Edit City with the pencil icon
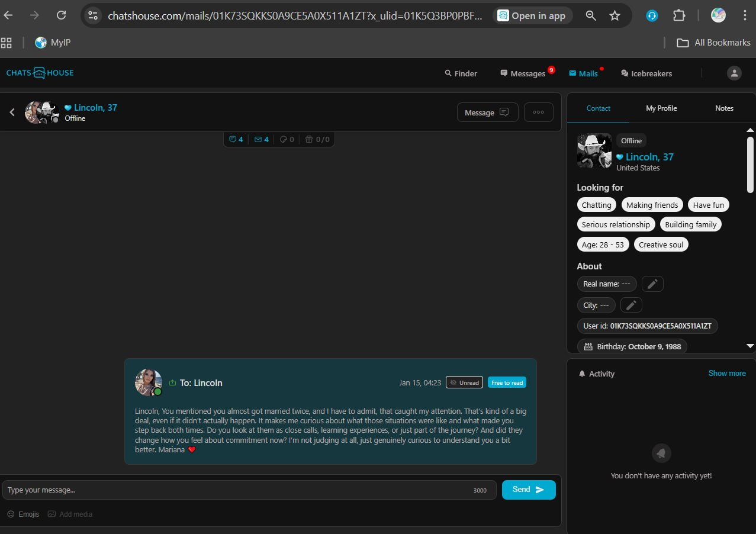The height and width of the screenshot is (534, 756). coord(631,305)
